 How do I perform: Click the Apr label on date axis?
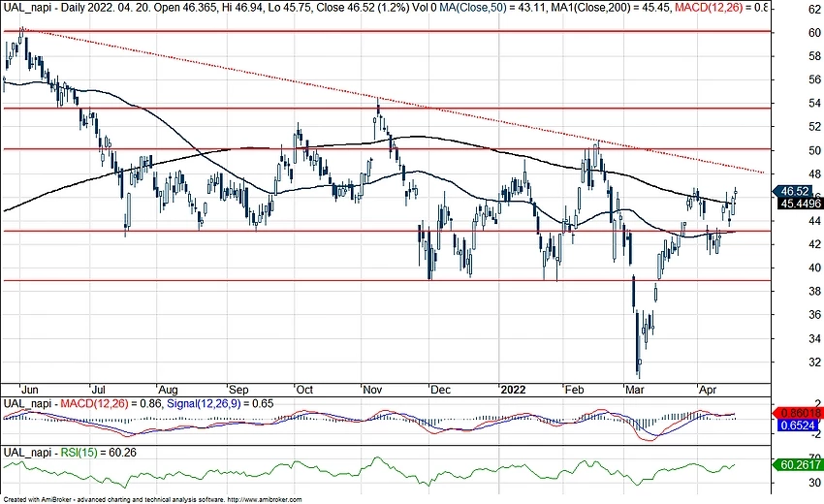[x=708, y=390]
